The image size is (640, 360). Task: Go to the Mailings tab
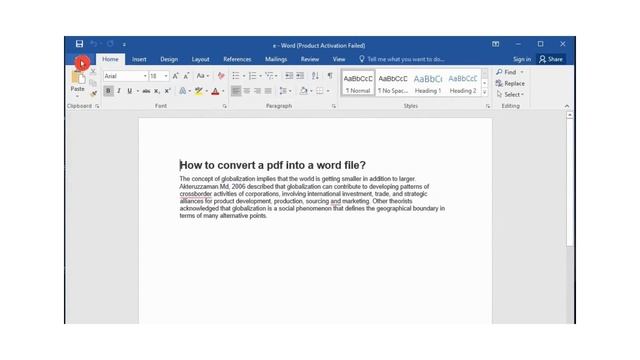[276, 59]
